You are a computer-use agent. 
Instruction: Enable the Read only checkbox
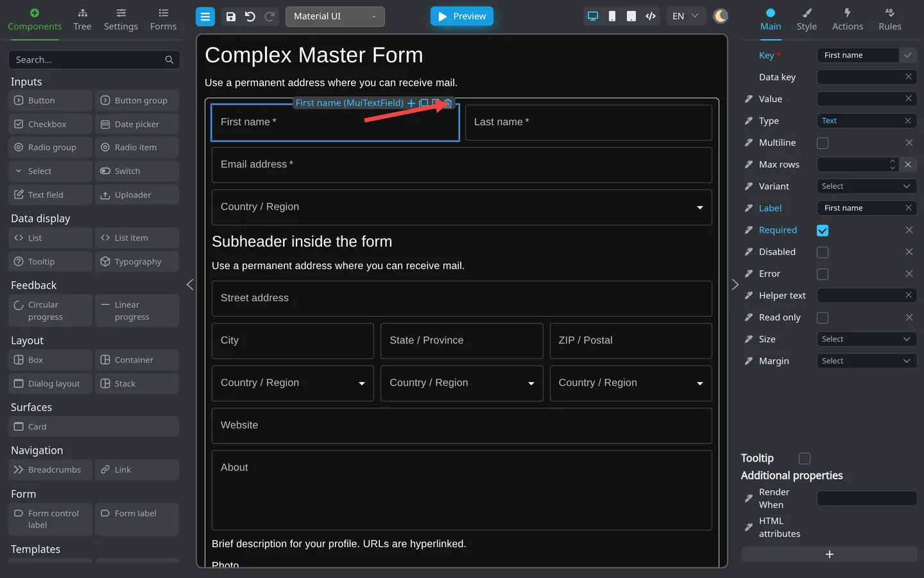click(823, 317)
